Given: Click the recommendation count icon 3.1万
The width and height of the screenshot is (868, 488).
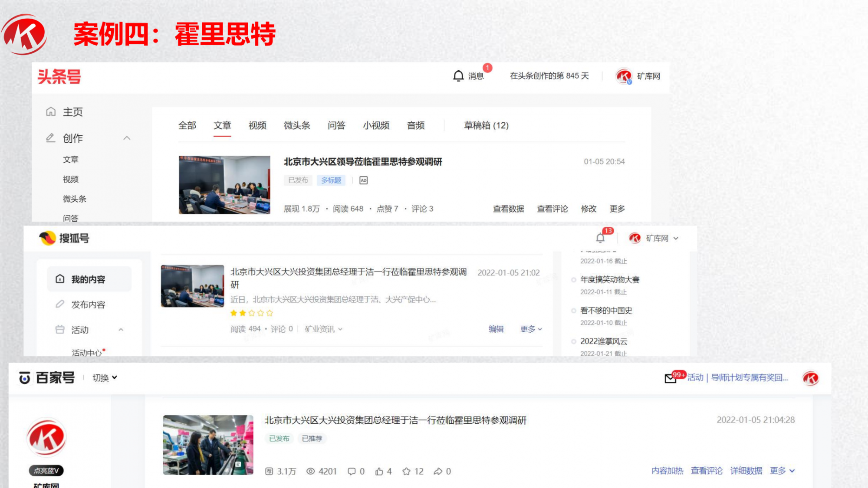Looking at the screenshot, I should pos(269,472).
